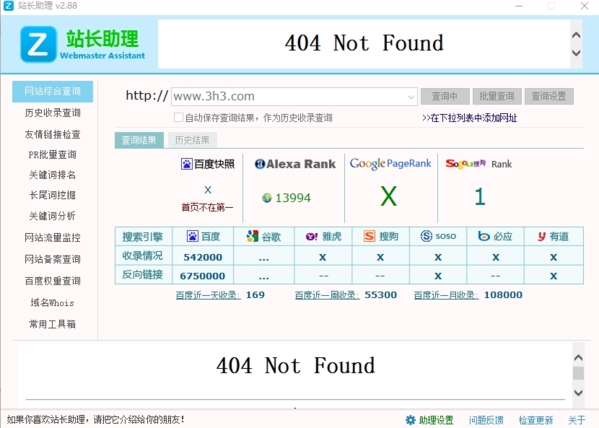599x428 pixels.
Task: Open 关键词排名 in the sidebar
Action: tap(53, 175)
